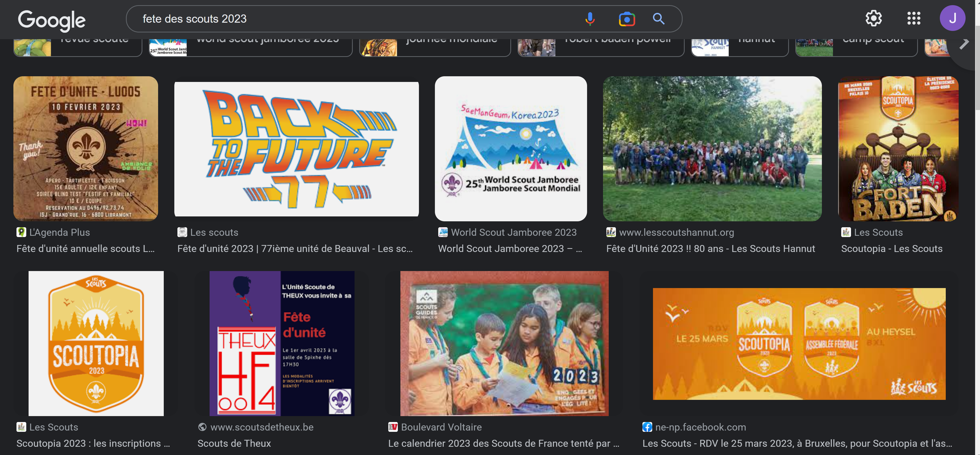This screenshot has height=455, width=980.
Task: Click the World Scout Jamboree 2023 favicon
Action: [443, 232]
